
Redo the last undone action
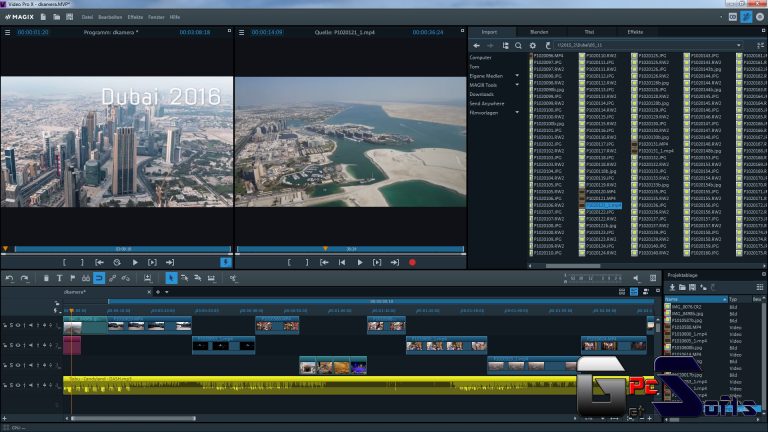tap(24, 278)
